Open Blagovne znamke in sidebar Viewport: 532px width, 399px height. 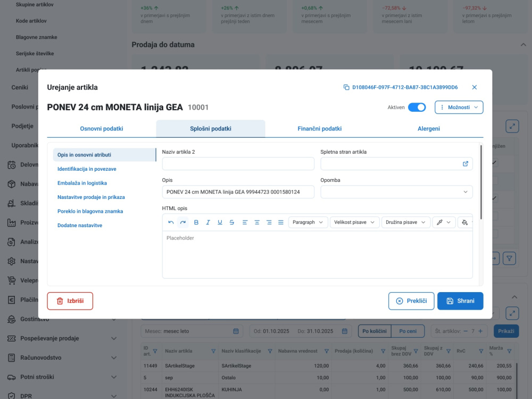click(x=36, y=37)
